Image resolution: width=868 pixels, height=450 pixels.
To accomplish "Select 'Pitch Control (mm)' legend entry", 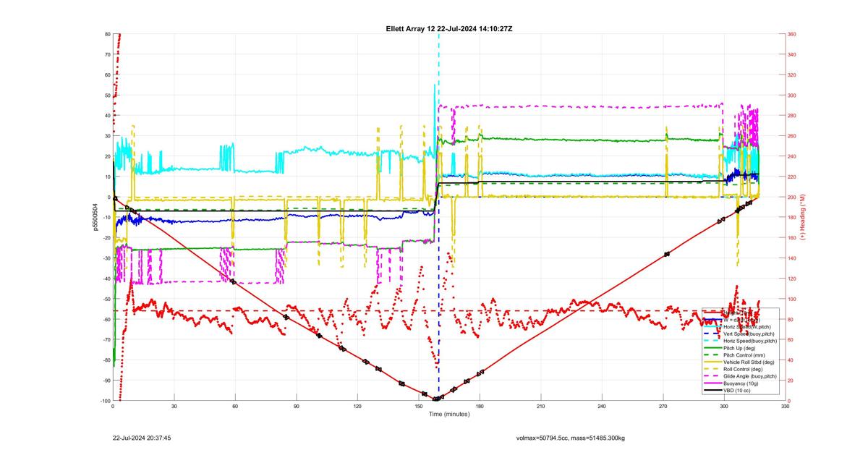I will pyautogui.click(x=744, y=355).
